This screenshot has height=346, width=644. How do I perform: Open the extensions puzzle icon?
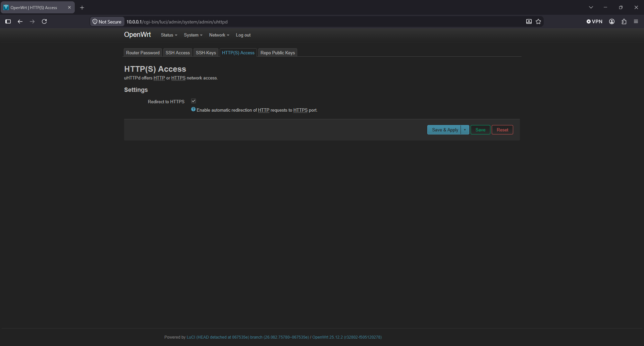(x=624, y=21)
